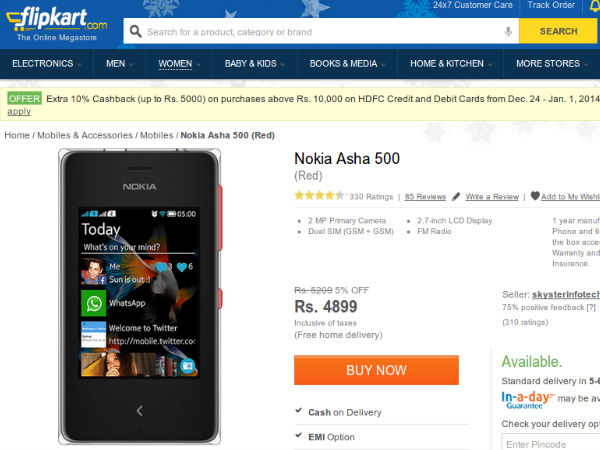This screenshot has height=450, width=600.
Task: Open the Women menu
Action: [x=178, y=64]
